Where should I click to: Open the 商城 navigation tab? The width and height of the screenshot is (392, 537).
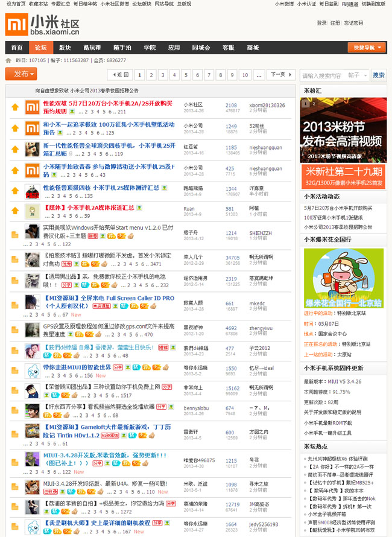click(x=253, y=48)
